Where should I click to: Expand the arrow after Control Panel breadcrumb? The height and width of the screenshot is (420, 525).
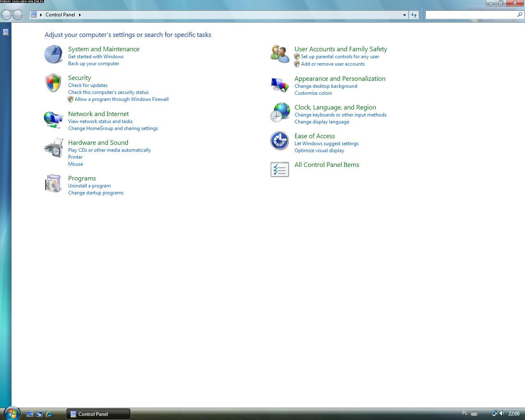pos(80,15)
